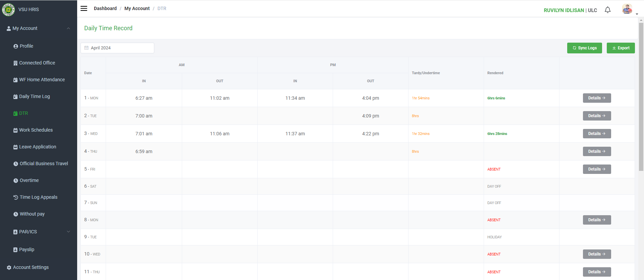This screenshot has height=280, width=644.
Task: Select Leave Application menu item
Action: pos(38,147)
